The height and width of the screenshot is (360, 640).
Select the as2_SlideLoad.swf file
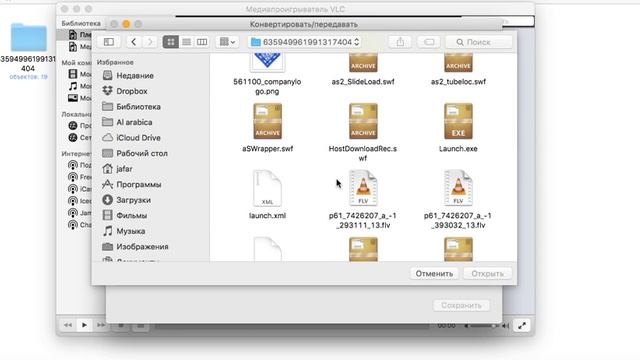pos(363,69)
